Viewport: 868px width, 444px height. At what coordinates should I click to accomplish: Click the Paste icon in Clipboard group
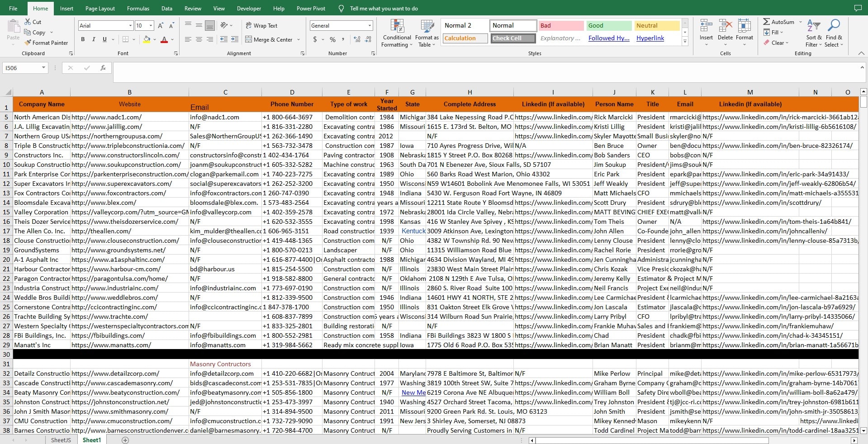click(13, 26)
